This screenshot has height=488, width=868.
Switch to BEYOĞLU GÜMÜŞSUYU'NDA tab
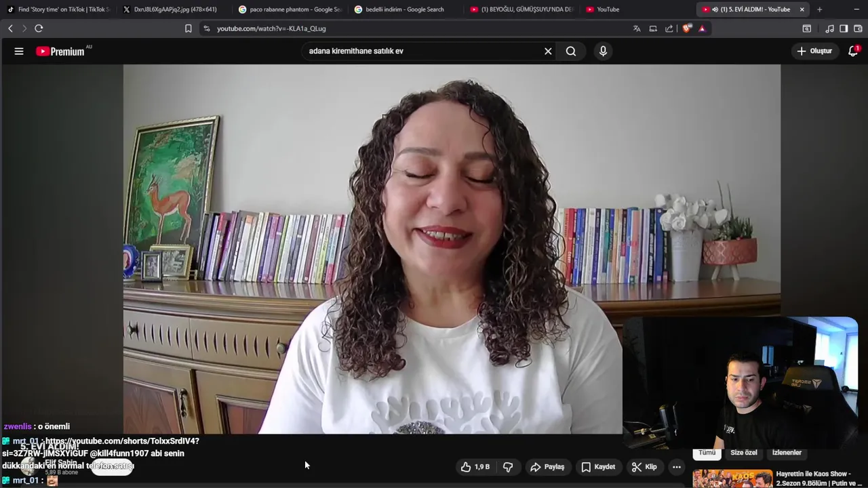point(522,9)
